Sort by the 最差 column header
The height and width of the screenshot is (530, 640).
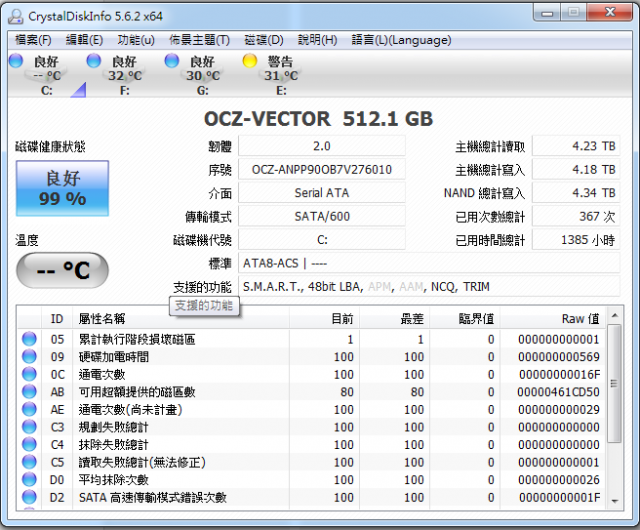[x=395, y=318]
